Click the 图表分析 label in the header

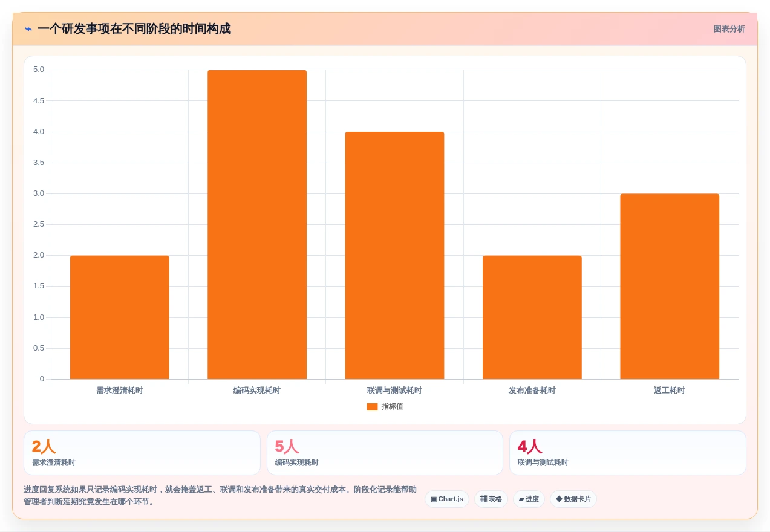(x=729, y=29)
